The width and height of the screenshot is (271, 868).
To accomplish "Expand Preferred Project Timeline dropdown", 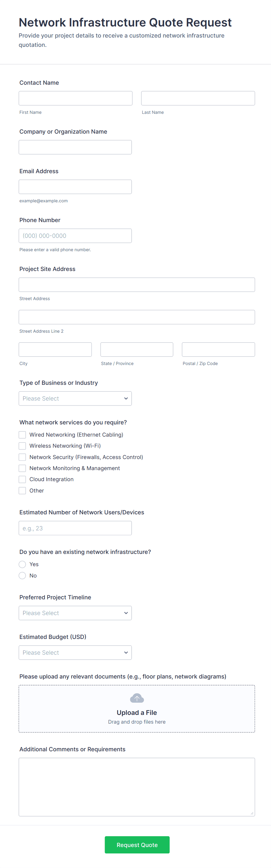I will pyautogui.click(x=75, y=613).
